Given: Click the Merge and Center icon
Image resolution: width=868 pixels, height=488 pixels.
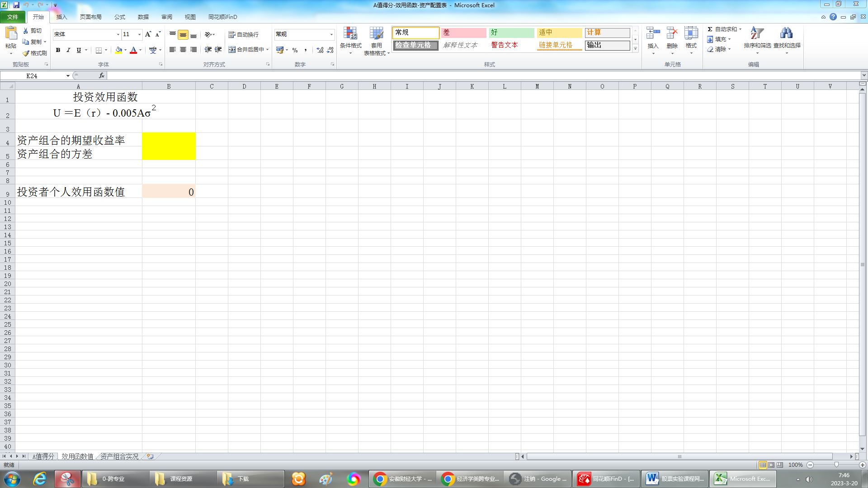Looking at the screenshot, I should coord(232,50).
